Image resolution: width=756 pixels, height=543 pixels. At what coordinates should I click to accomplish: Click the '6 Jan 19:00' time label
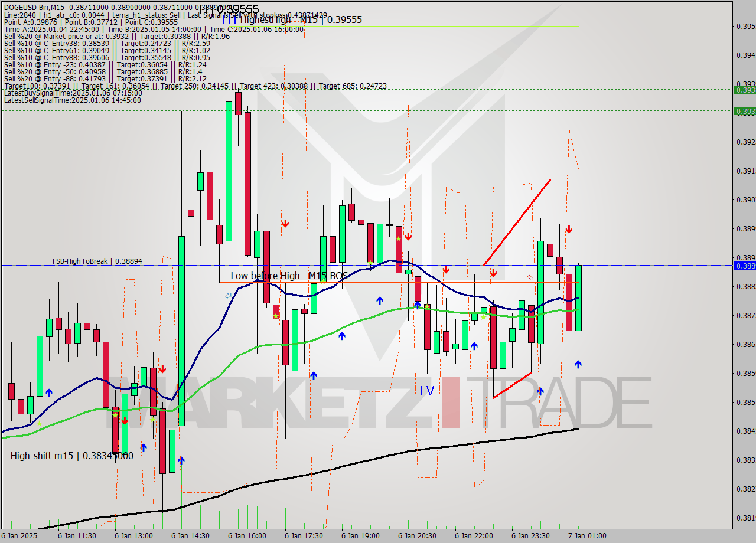coord(360,536)
